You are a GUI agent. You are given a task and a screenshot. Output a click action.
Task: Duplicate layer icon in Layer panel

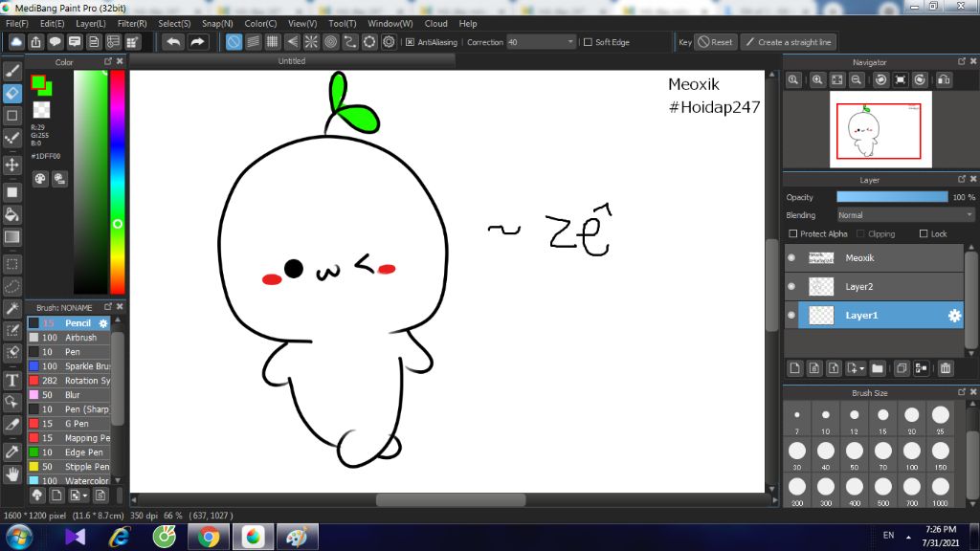(x=902, y=368)
